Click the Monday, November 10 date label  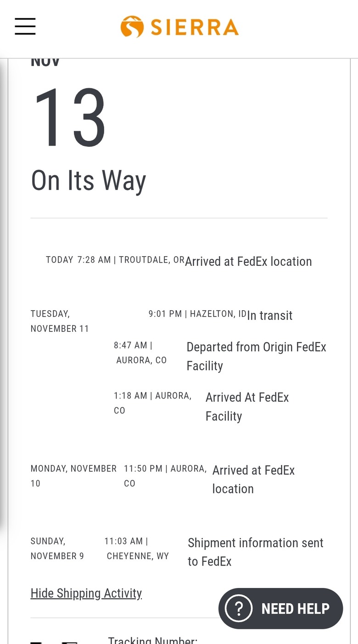coord(73,476)
